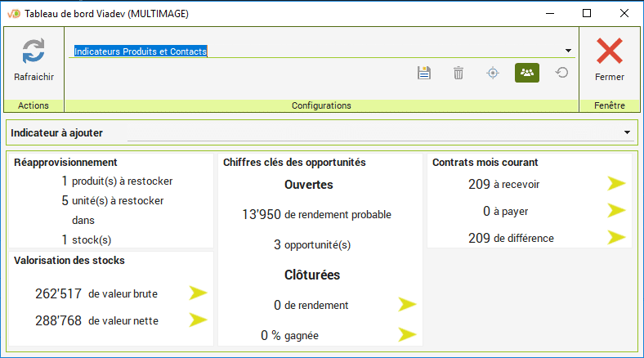Click the Réapprovisionnement panel title

(65, 163)
